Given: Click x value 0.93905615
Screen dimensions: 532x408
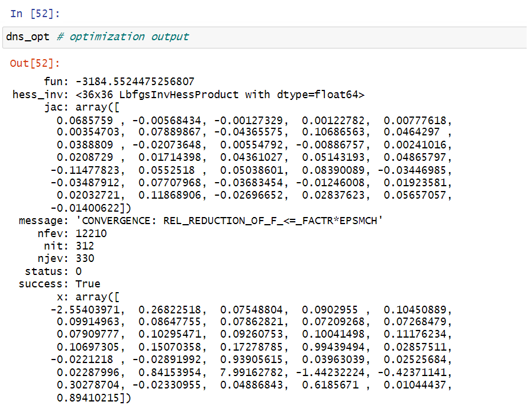Looking at the screenshot, I should point(252,360).
